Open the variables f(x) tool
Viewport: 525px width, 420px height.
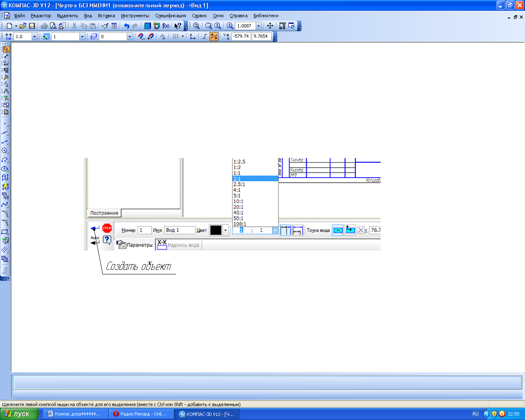coord(166,26)
